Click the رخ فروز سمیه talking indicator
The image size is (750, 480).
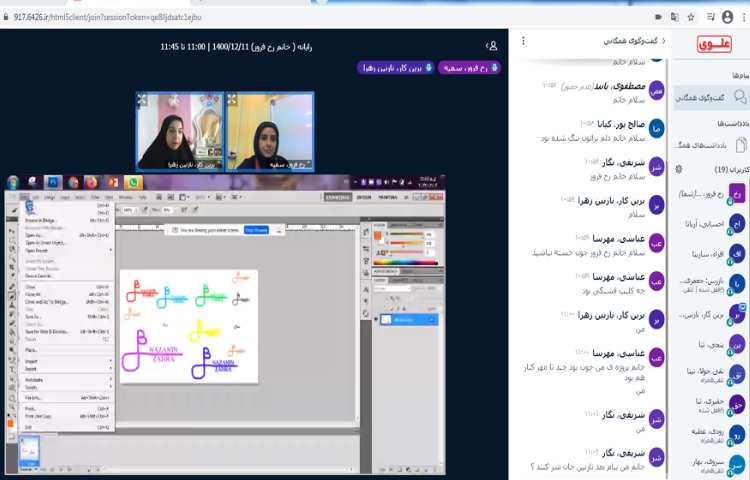pyautogui.click(x=470, y=68)
